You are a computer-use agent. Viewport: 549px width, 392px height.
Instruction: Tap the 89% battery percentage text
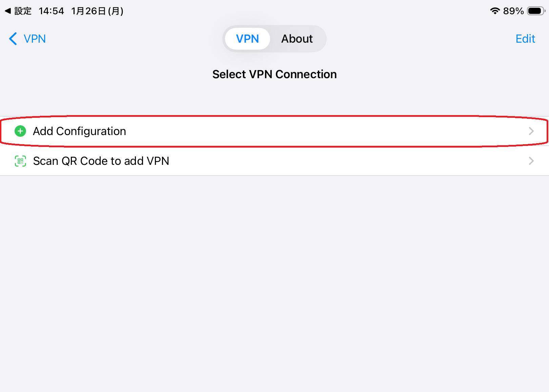513,11
